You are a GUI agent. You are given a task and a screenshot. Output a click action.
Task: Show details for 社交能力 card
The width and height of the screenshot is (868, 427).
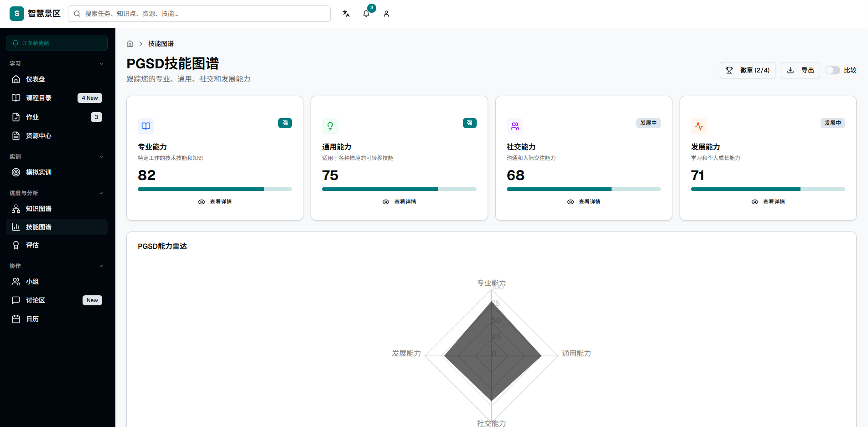click(584, 202)
